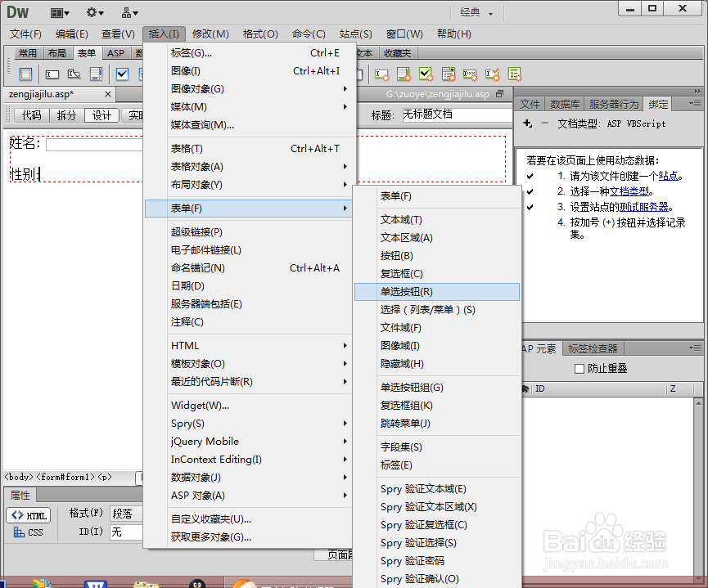Select 文本域(T) menu entry
Screen dimensions: 708x588
(437, 220)
